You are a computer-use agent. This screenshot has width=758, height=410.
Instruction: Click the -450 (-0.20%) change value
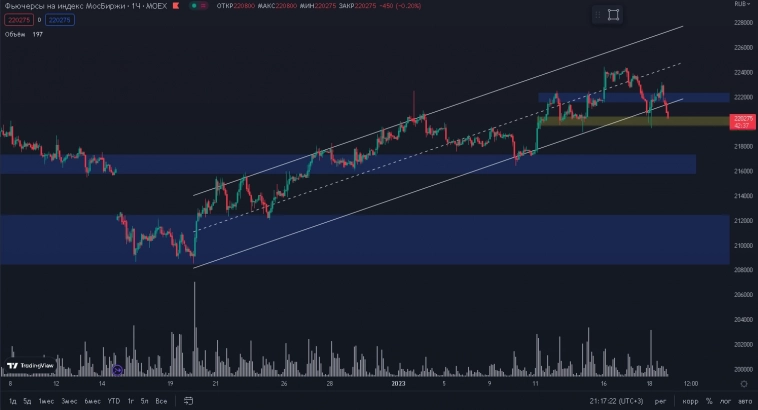click(401, 6)
